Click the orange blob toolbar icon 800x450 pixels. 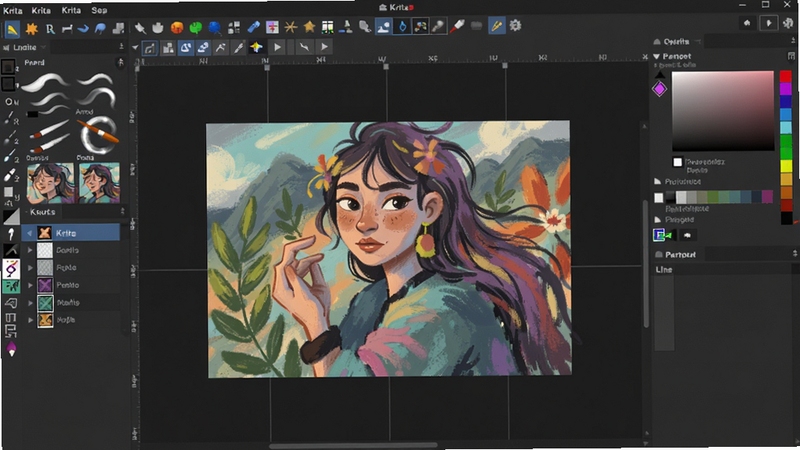(x=177, y=28)
